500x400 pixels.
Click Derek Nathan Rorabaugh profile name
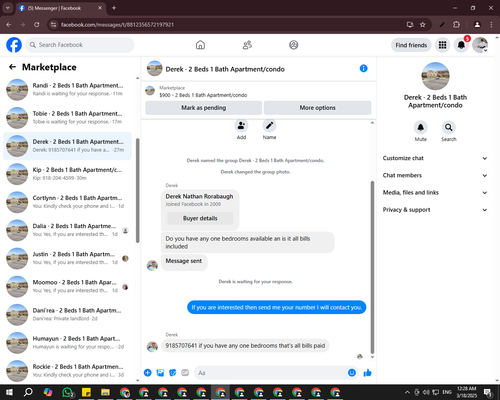199,196
